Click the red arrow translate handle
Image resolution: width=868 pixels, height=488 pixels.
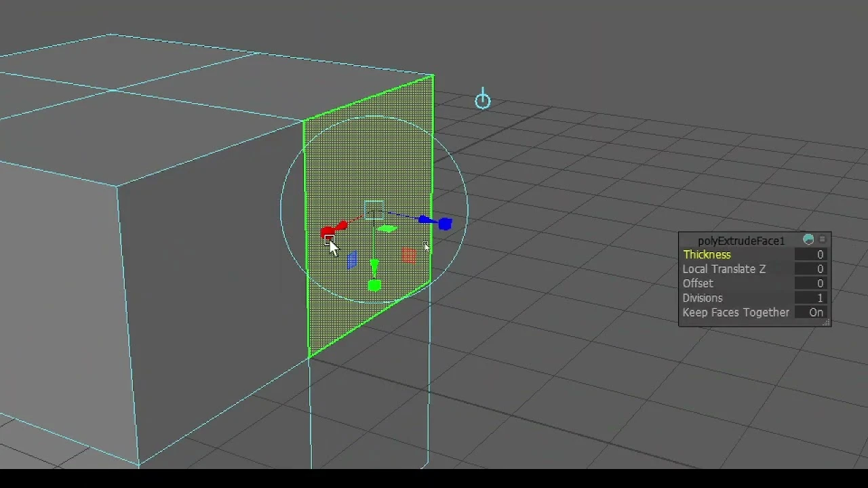coord(341,226)
